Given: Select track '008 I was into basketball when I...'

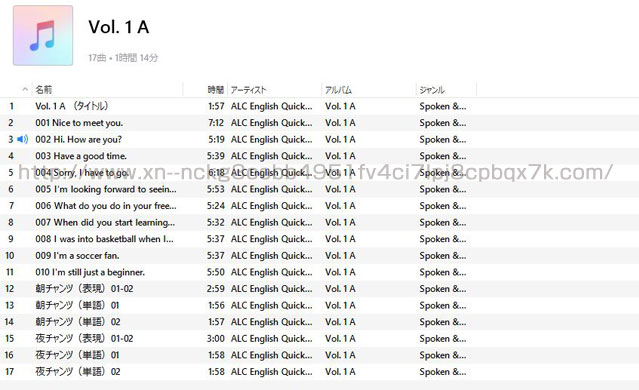Looking at the screenshot, I should point(104,239).
